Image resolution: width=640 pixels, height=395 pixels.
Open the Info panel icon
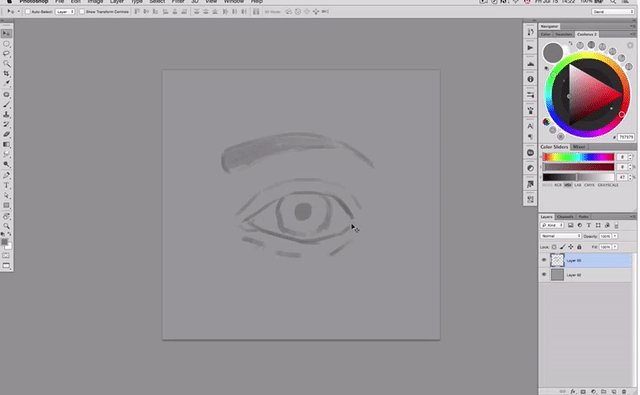click(x=530, y=79)
